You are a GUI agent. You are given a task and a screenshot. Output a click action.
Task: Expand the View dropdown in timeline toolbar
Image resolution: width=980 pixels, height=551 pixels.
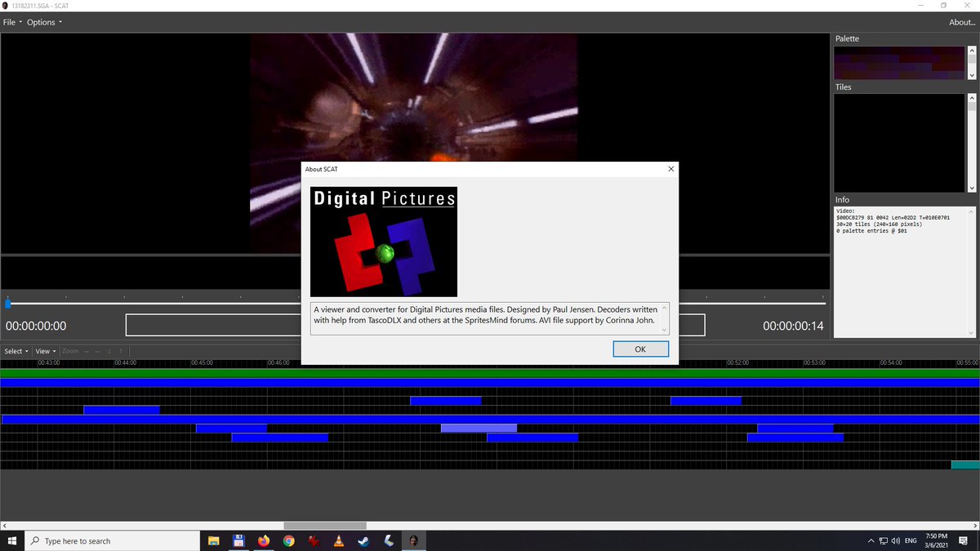pyautogui.click(x=46, y=351)
